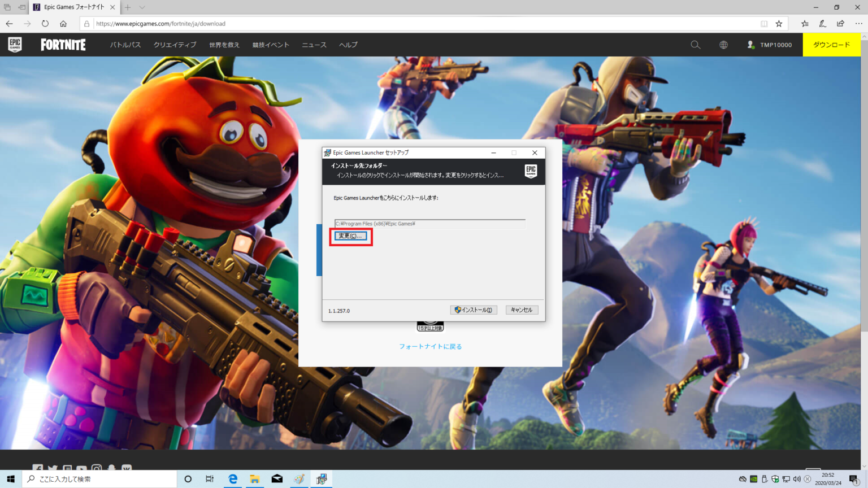Start setup with the インストール button
Screen dimensions: 868x488
click(474, 310)
